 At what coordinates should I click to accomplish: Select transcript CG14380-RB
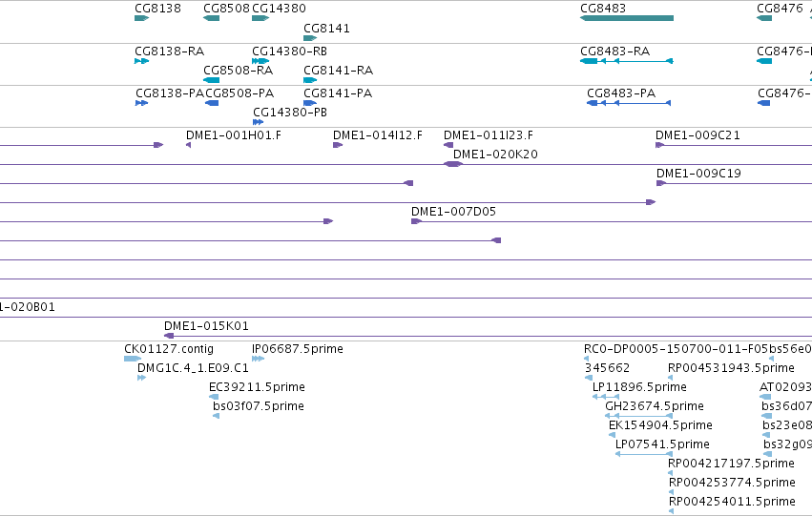coord(289,52)
